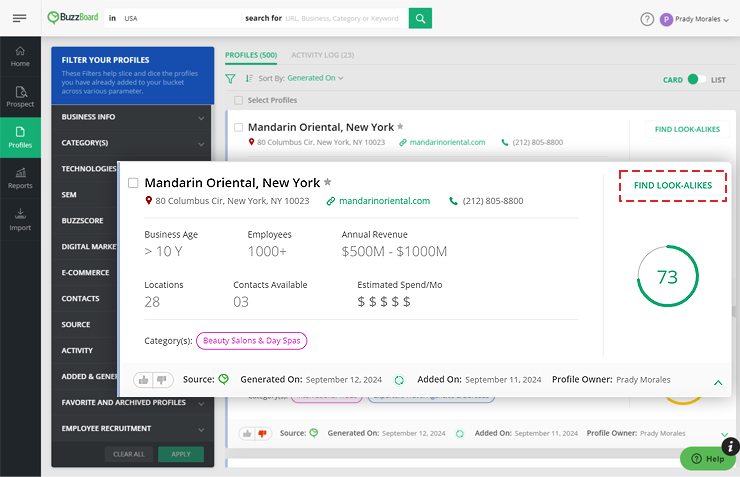
Task: Click star beside background Mandarin Oriental title
Action: (x=400, y=126)
